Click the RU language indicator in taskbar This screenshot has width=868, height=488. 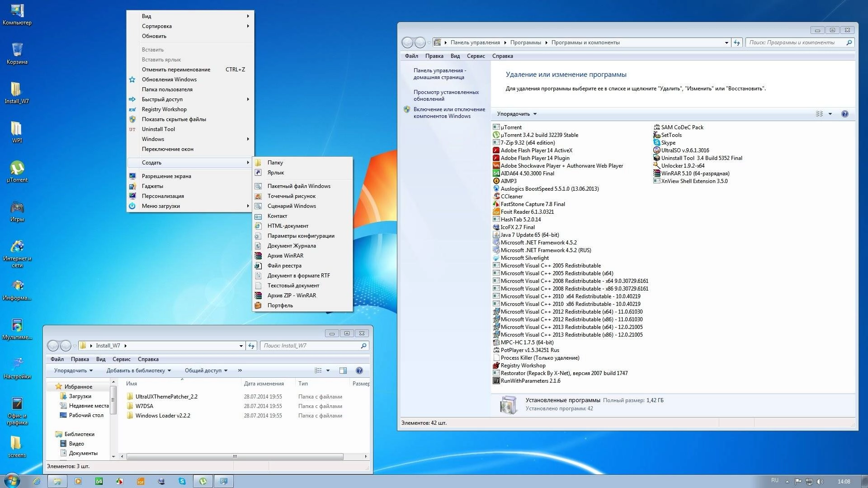pyautogui.click(x=775, y=480)
